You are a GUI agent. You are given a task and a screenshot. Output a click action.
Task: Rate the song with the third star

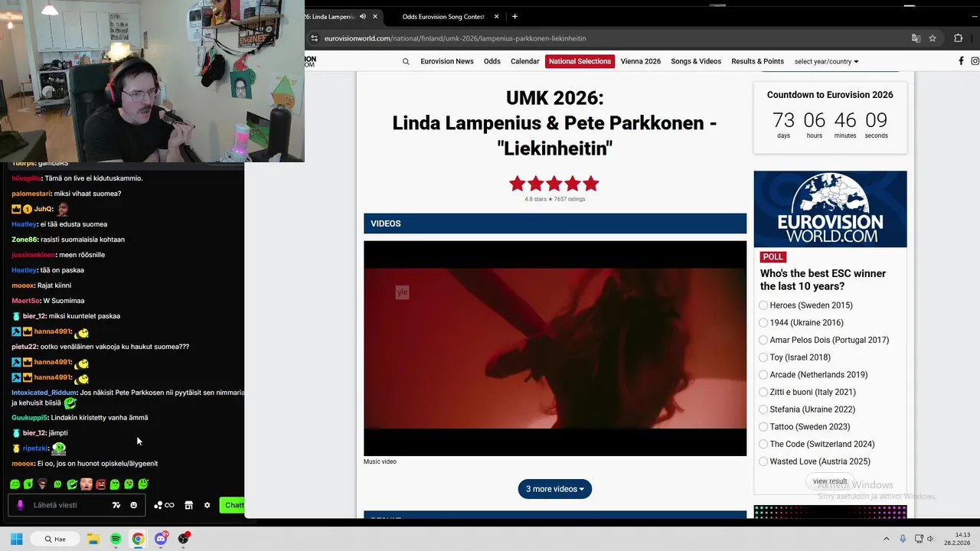click(x=554, y=184)
